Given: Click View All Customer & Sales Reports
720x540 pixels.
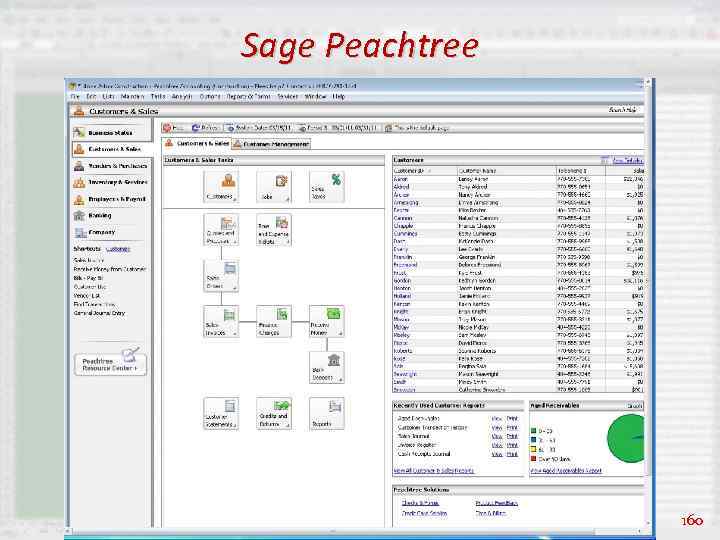Looking at the screenshot, I should pos(434,471).
